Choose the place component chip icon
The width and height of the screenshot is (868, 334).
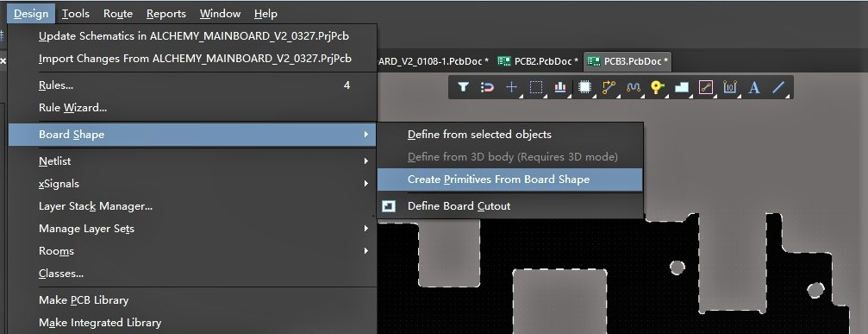(584, 87)
